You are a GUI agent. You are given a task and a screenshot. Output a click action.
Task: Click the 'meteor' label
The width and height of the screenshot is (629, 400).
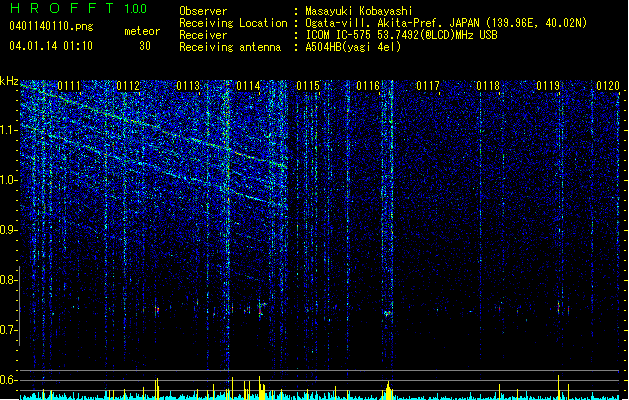[x=142, y=31]
